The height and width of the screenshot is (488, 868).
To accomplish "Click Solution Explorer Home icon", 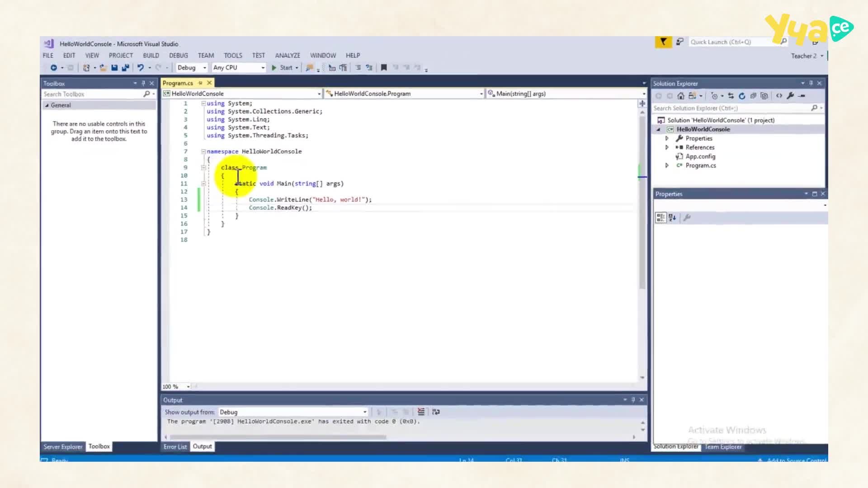I will [681, 96].
